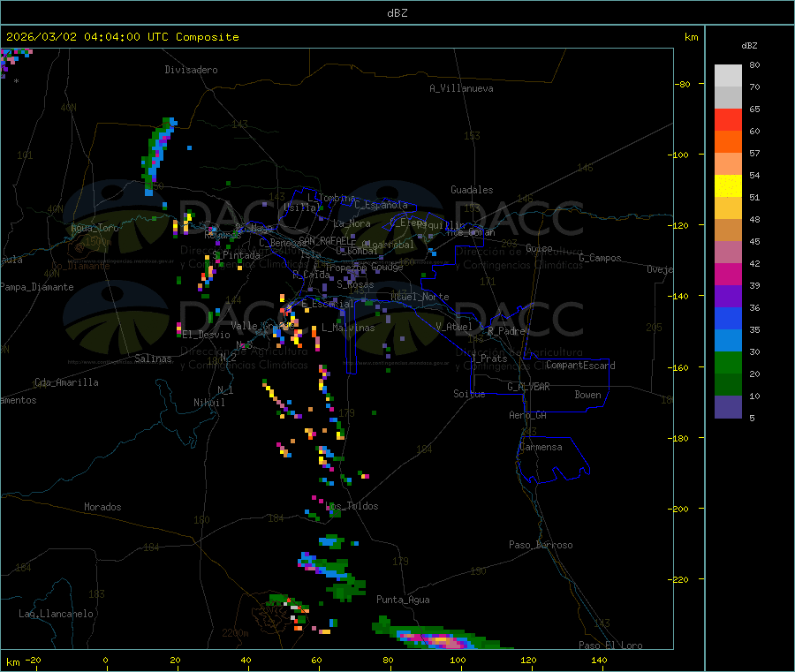The image size is (795, 672).
Task: Select the gold 51-48 dBZ legend swatch
Action: pos(728,208)
